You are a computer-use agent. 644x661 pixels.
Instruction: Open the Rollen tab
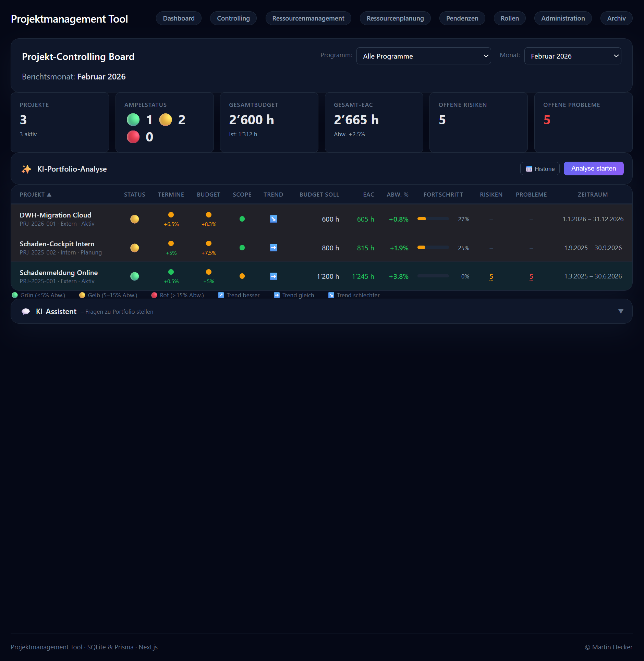pyautogui.click(x=510, y=18)
